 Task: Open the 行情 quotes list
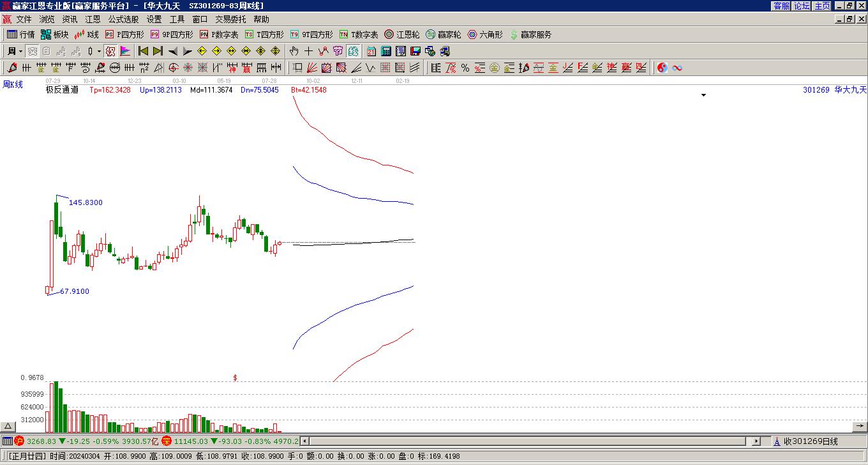[21, 34]
